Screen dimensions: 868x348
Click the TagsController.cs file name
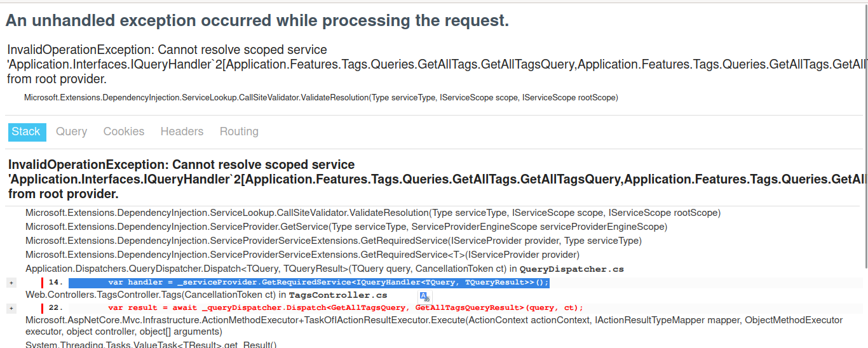(x=337, y=295)
